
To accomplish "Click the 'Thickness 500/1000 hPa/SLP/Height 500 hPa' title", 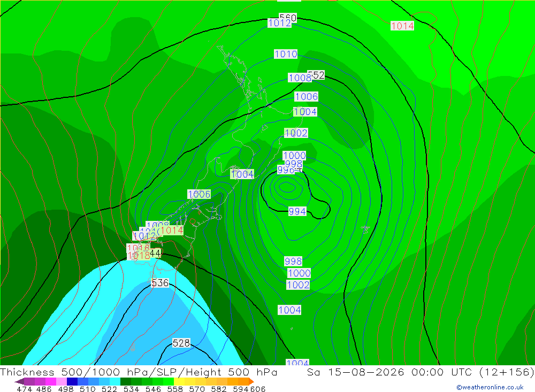I will point(139,372).
